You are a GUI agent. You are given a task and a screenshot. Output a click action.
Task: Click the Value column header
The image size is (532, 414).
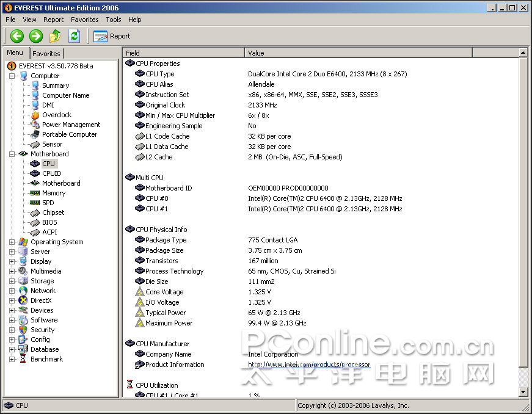[x=381, y=53]
